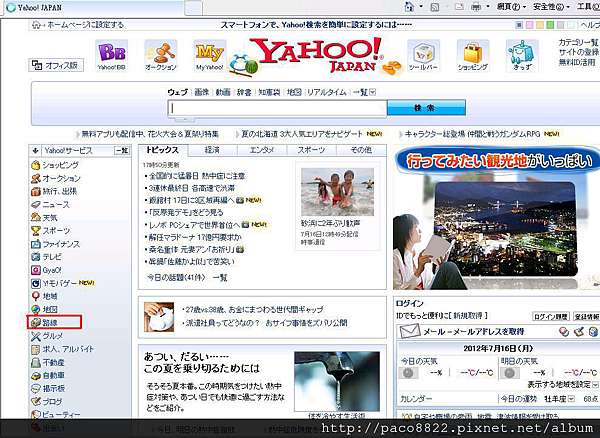Click the グルメ fork and knife icon
This screenshot has width=600, height=438.
pyautogui.click(x=36, y=336)
